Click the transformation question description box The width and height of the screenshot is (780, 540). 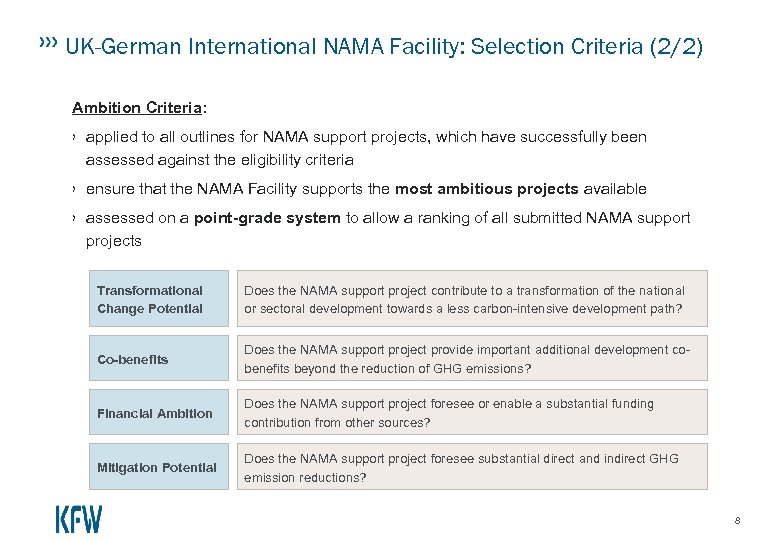point(474,299)
